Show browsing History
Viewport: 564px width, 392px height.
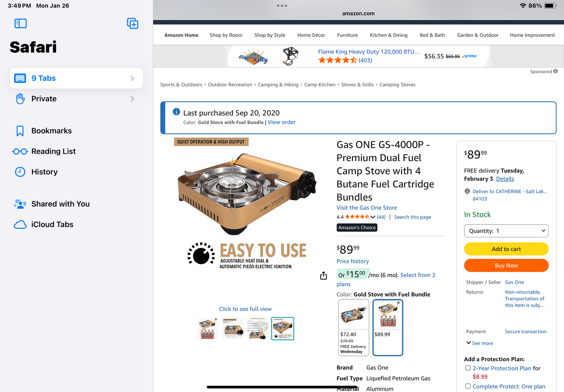pos(44,172)
